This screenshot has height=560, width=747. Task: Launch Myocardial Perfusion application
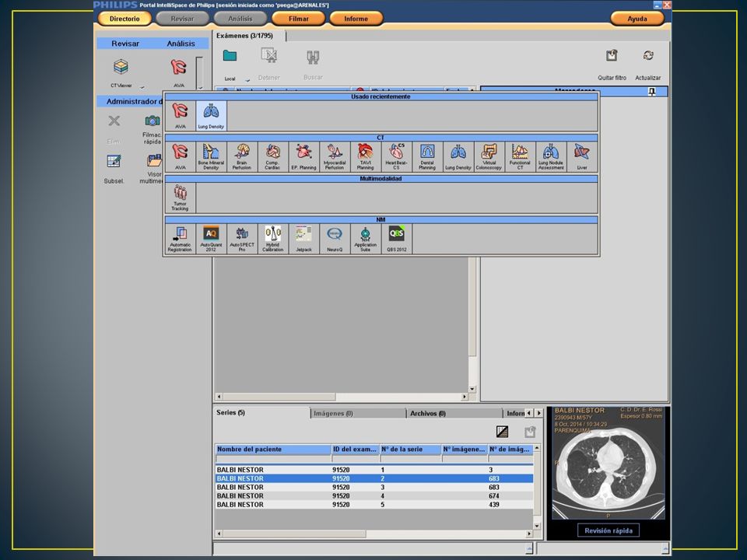coord(335,156)
